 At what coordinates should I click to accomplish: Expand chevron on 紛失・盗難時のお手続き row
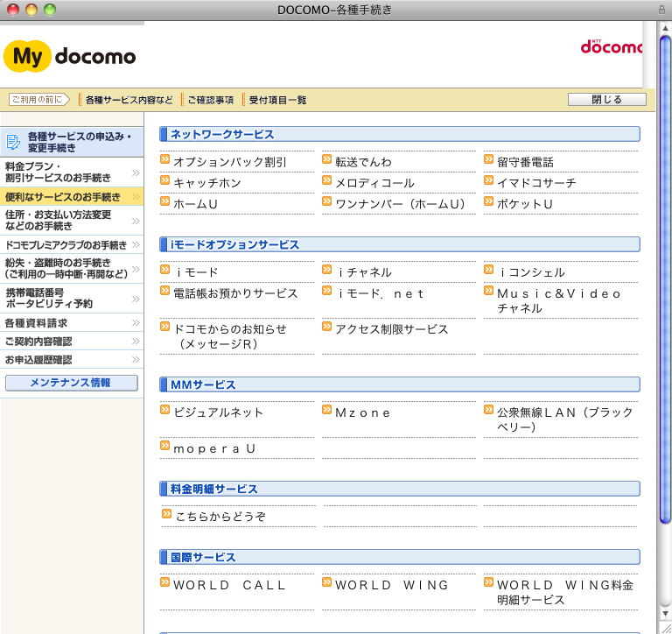click(x=136, y=269)
